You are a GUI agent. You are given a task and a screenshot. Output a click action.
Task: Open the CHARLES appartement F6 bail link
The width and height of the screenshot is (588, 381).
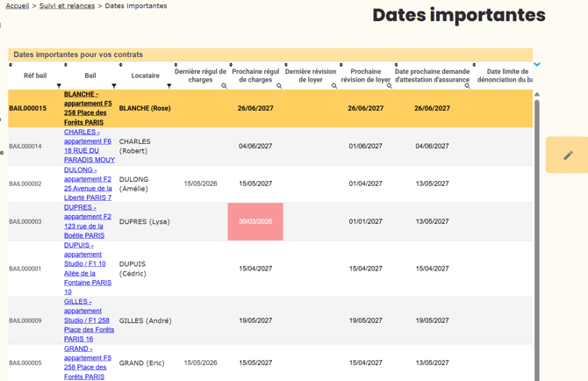coord(90,146)
